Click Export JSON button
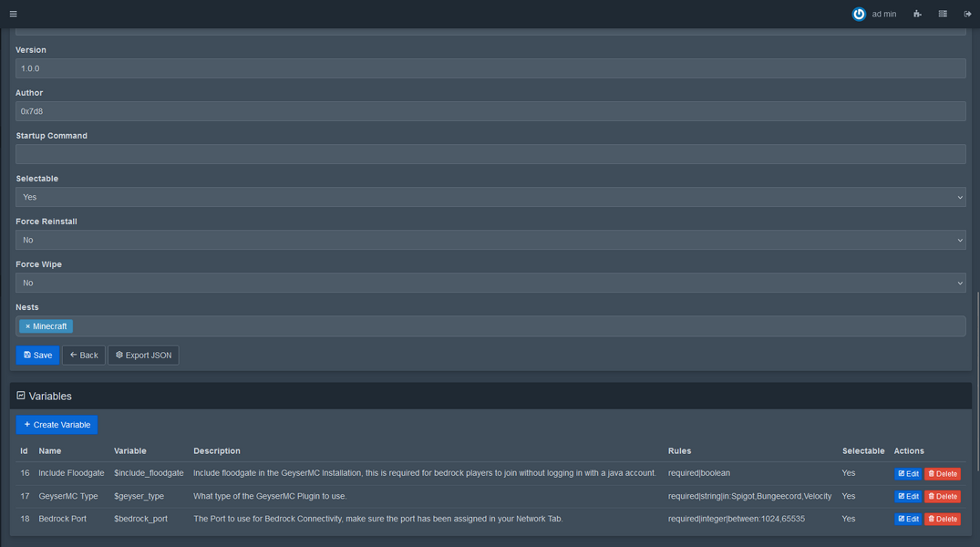The image size is (980, 547). [143, 356]
